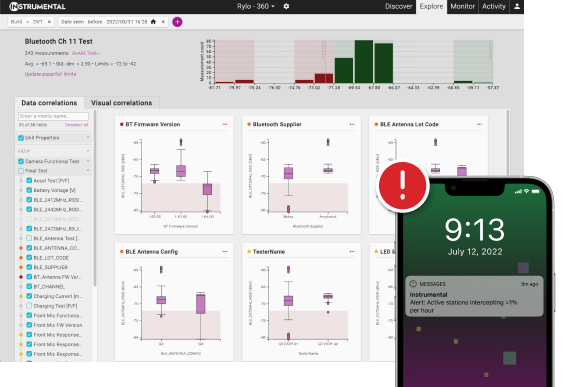Toggle the Unit Properties checkbox
This screenshot has height=387, width=562.
pos(21,138)
